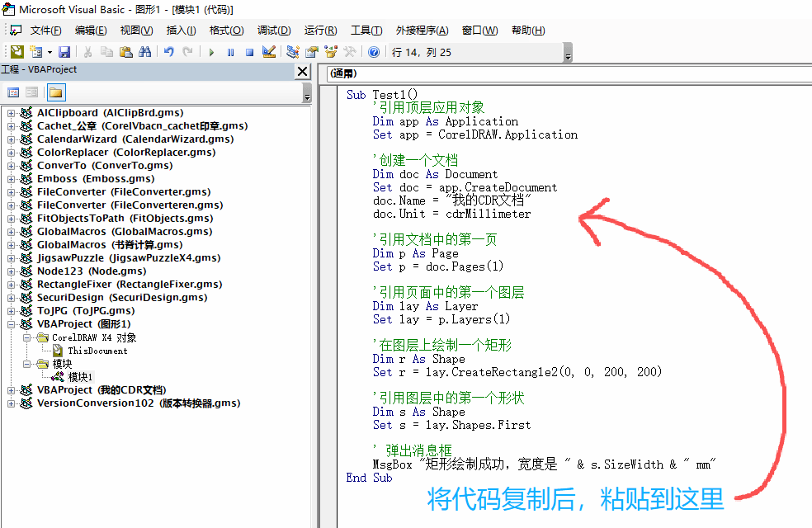Image resolution: width=812 pixels, height=528 pixels.
Task: Click the Find binoculars icon
Action: 145,52
